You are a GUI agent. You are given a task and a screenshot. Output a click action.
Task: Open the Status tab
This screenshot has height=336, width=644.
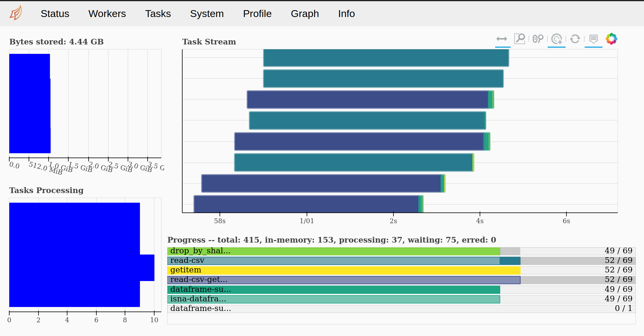click(x=55, y=14)
